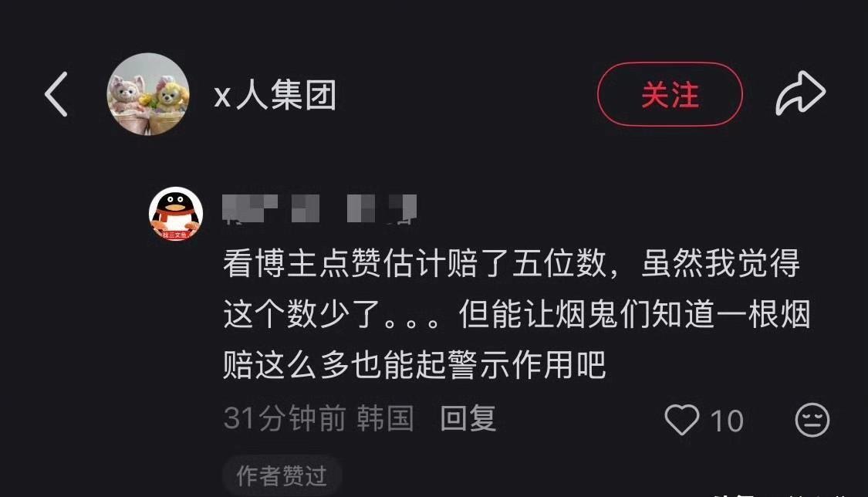Click the 作者赞过 tag
868x497 pixels.
click(282, 475)
